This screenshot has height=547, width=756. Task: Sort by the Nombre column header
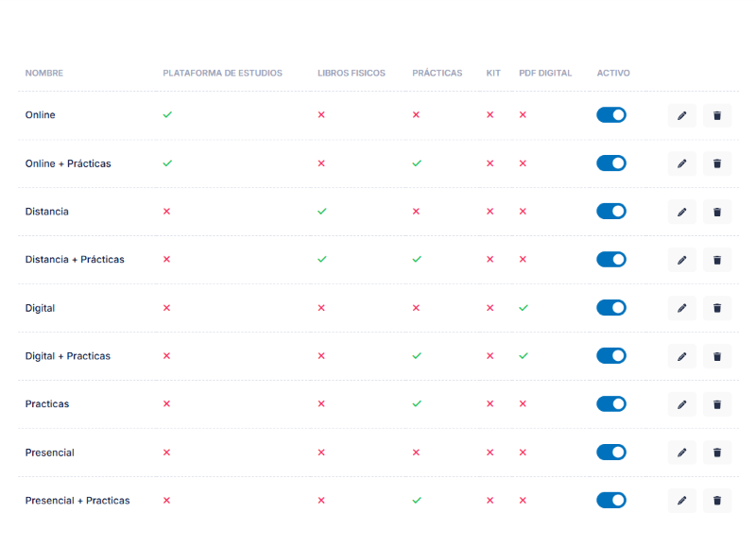44,74
